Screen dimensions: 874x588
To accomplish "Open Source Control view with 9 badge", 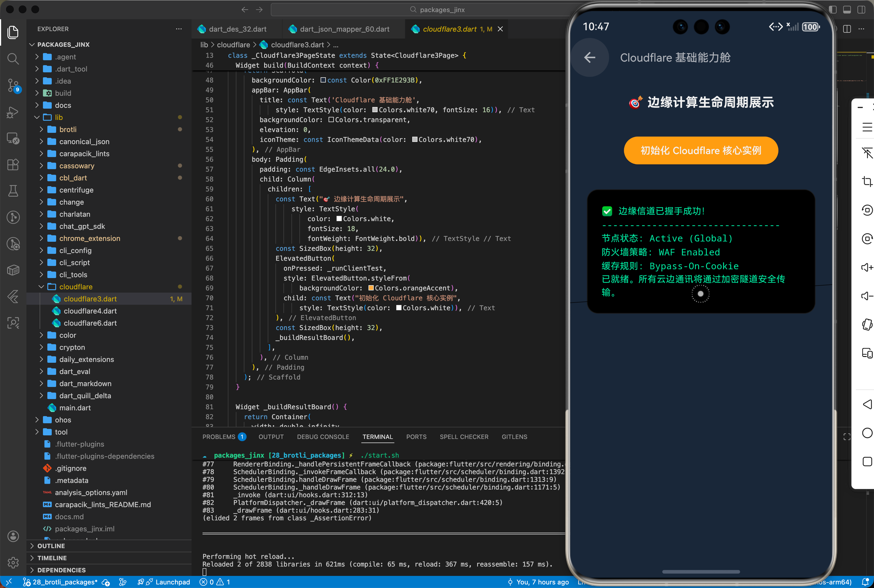I will pos(13,85).
